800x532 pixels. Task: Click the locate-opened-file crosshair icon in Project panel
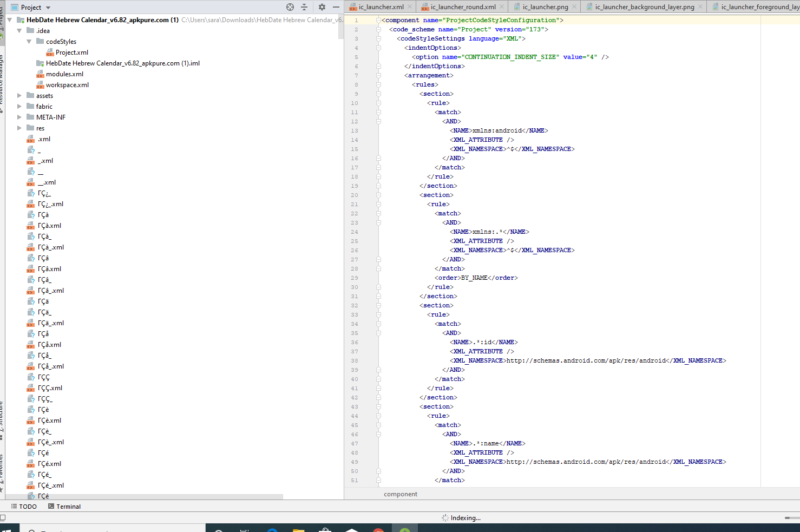[290, 7]
